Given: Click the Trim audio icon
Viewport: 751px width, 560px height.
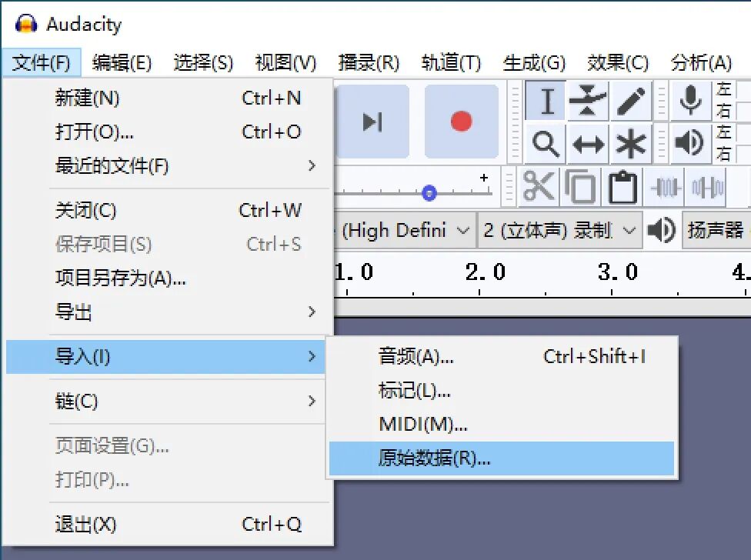Looking at the screenshot, I should (x=665, y=187).
